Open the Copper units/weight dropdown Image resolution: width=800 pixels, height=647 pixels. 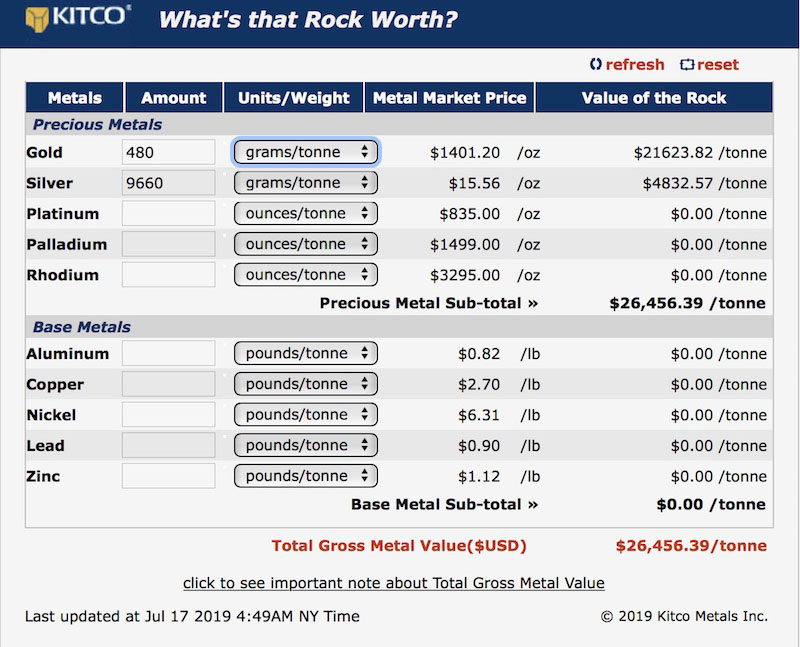tap(306, 384)
